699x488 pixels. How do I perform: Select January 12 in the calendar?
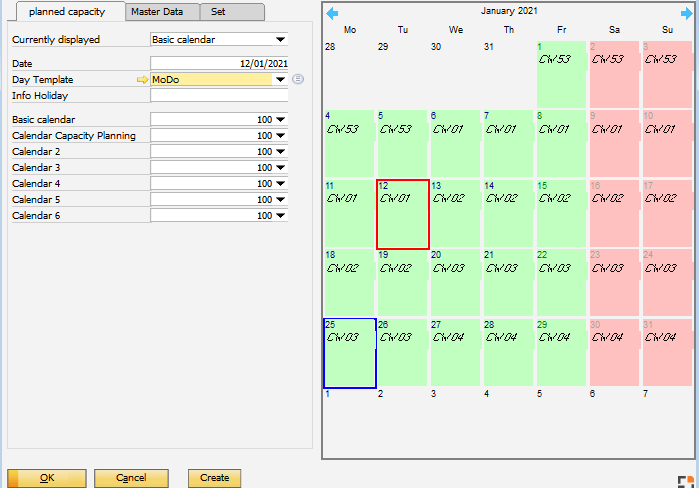(403, 214)
